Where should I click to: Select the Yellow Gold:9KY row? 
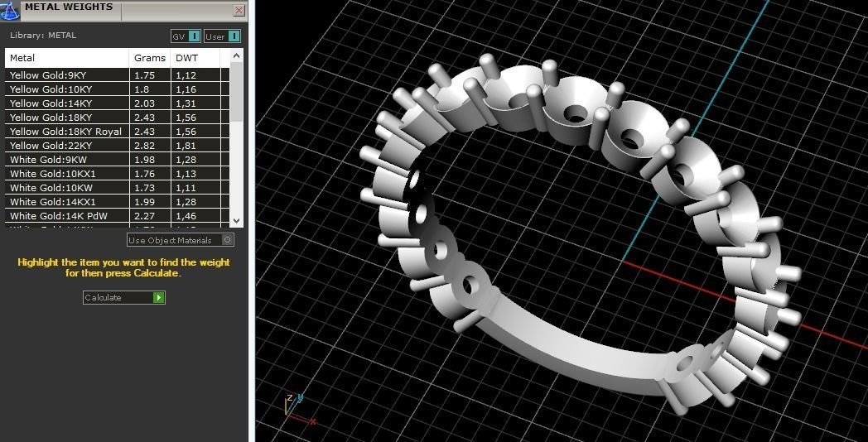(x=117, y=75)
